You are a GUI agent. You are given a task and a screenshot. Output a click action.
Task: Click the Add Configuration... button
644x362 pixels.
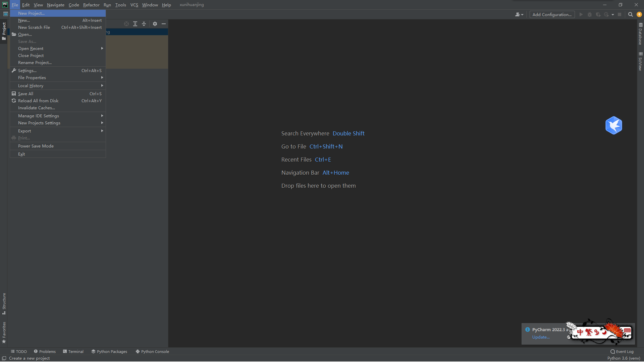(552, 14)
